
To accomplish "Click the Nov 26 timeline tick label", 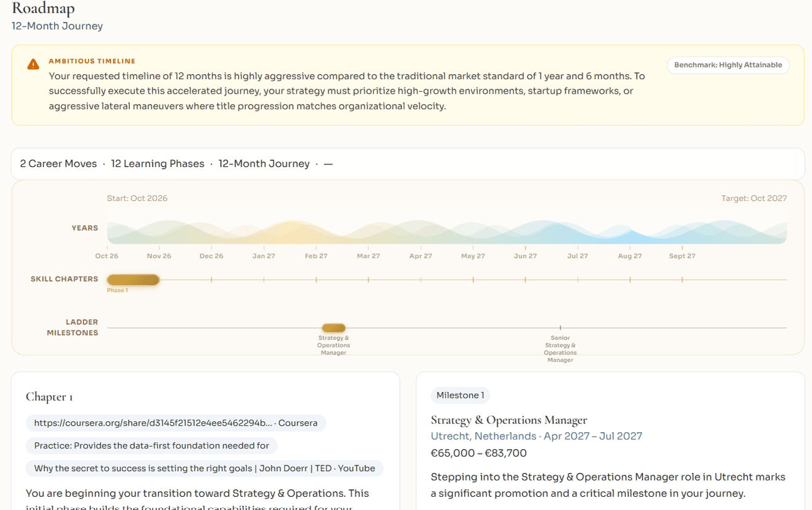I will (159, 256).
